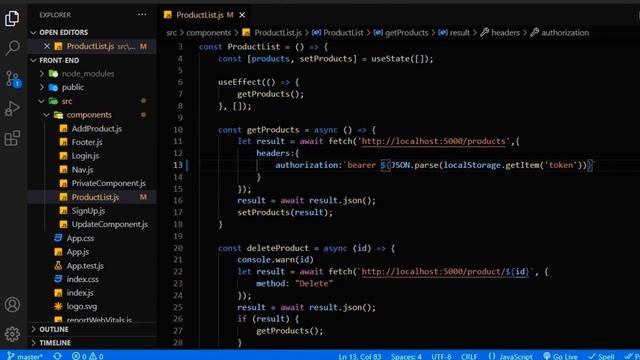Image resolution: width=640 pixels, height=360 pixels.
Task: Click the src breadcrumb
Action: 171,33
